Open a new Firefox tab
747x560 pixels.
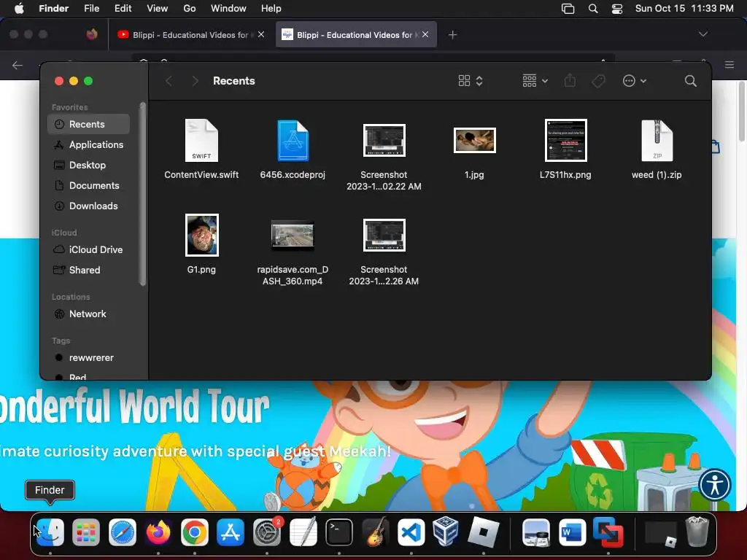point(452,35)
